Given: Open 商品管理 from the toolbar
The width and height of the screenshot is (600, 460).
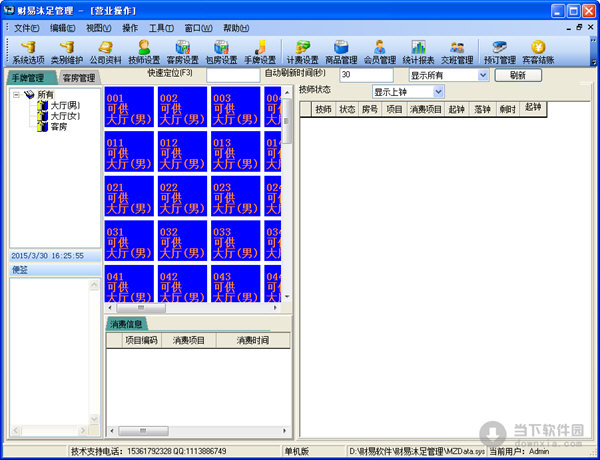Looking at the screenshot, I should click(341, 51).
